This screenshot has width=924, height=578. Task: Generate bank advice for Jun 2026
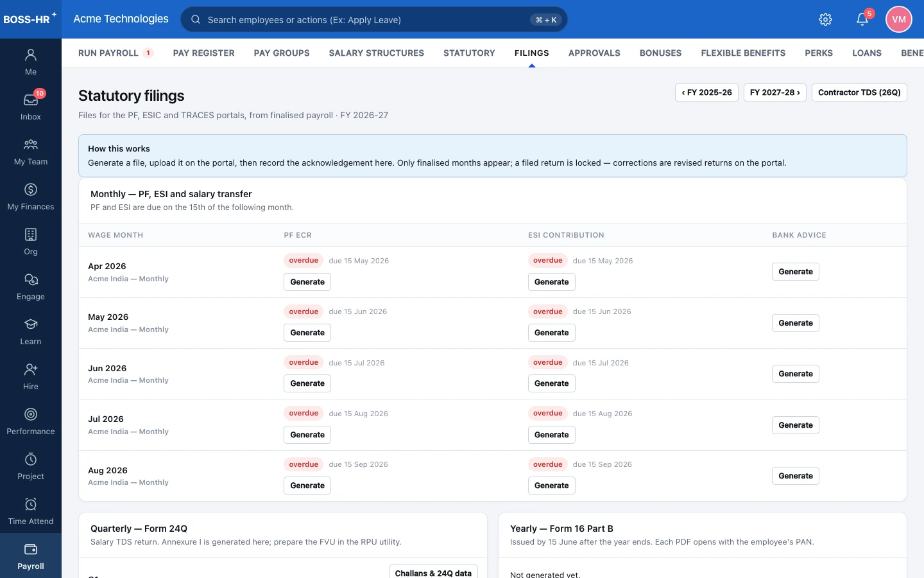click(x=796, y=374)
